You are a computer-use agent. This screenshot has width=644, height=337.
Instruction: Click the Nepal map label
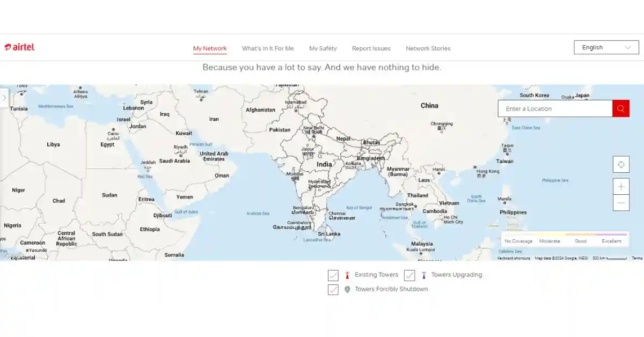pos(343,138)
